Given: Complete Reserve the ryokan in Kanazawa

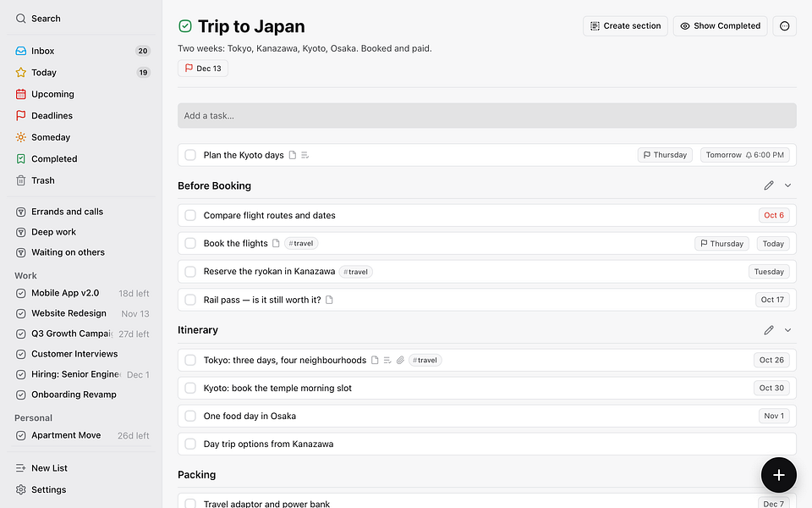Looking at the screenshot, I should point(190,271).
